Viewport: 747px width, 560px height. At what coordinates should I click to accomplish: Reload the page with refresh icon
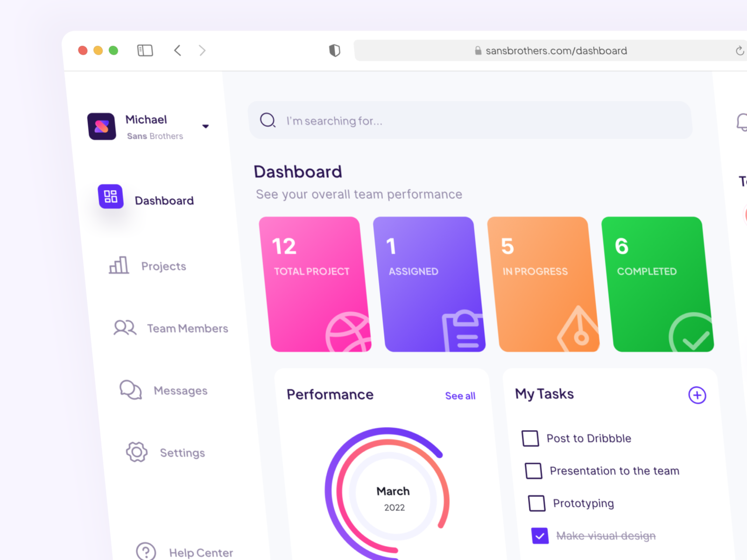point(740,50)
